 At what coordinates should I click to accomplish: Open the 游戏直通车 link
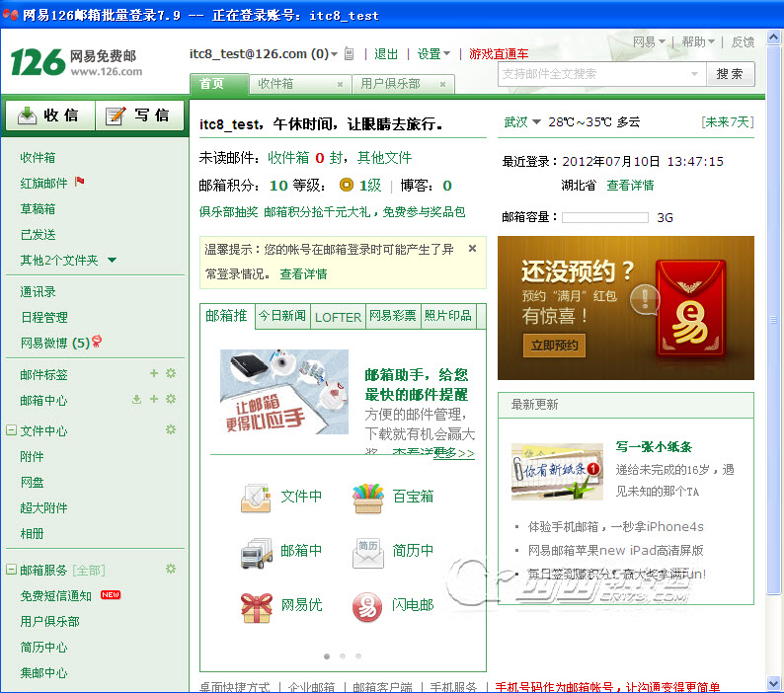[x=499, y=54]
